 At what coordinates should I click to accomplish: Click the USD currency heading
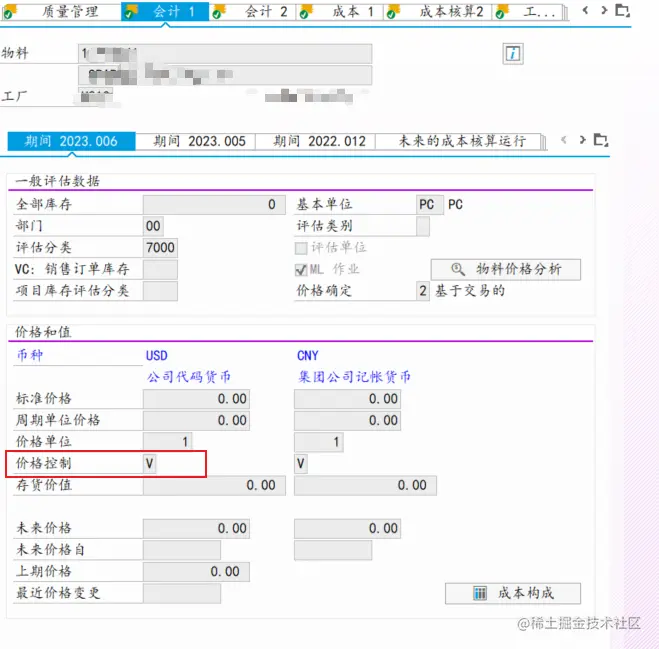coord(157,356)
